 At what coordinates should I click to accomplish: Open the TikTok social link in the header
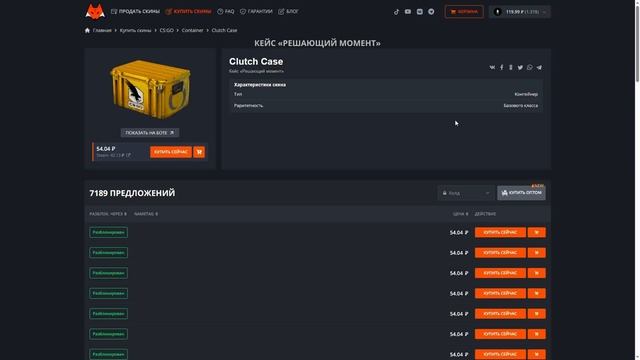[x=396, y=12]
